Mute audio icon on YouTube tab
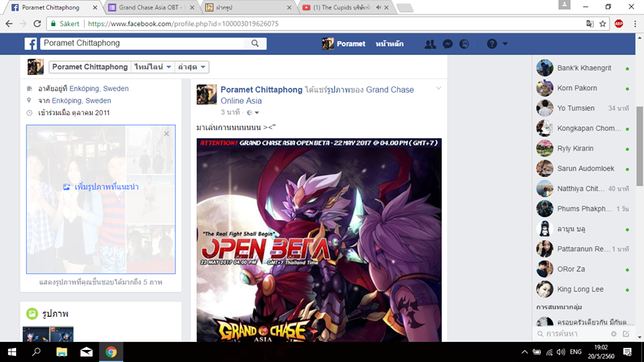The width and height of the screenshot is (644, 362). [378, 7]
